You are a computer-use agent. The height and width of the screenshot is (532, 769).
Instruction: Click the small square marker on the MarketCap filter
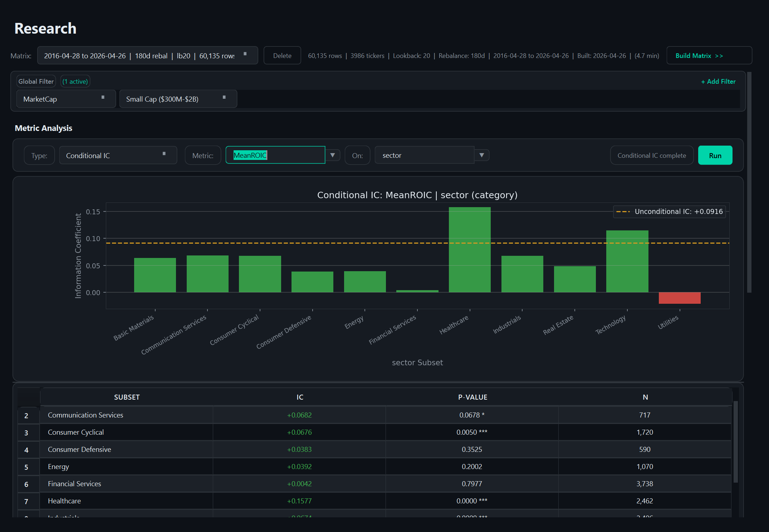click(x=103, y=96)
